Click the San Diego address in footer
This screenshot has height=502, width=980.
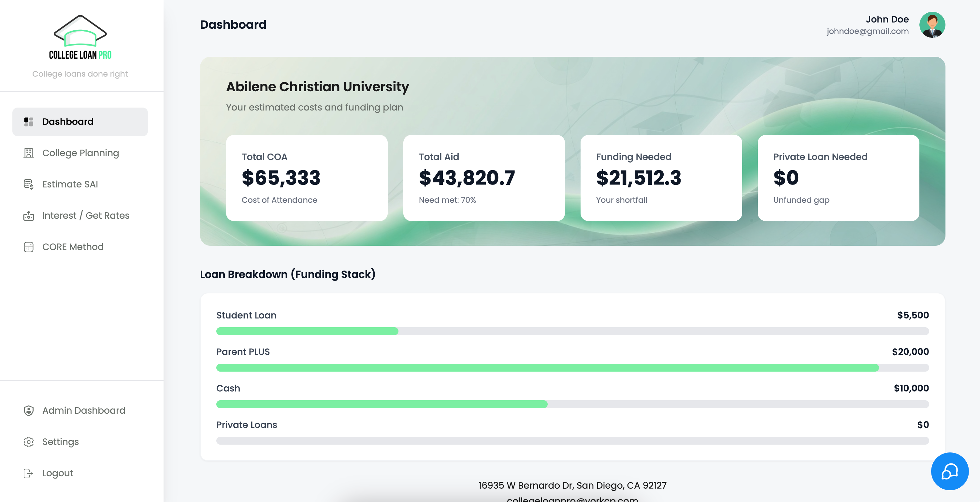(x=572, y=486)
